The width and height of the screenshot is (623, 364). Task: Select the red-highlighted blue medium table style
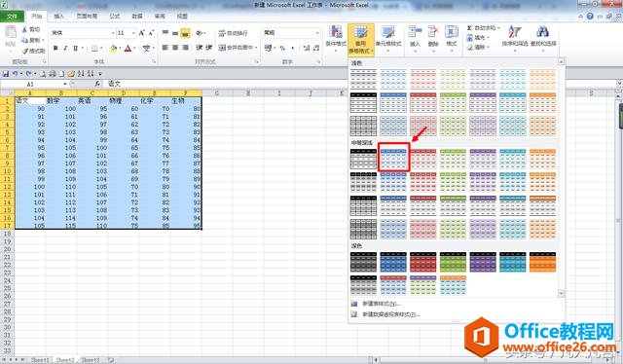[x=393, y=158]
